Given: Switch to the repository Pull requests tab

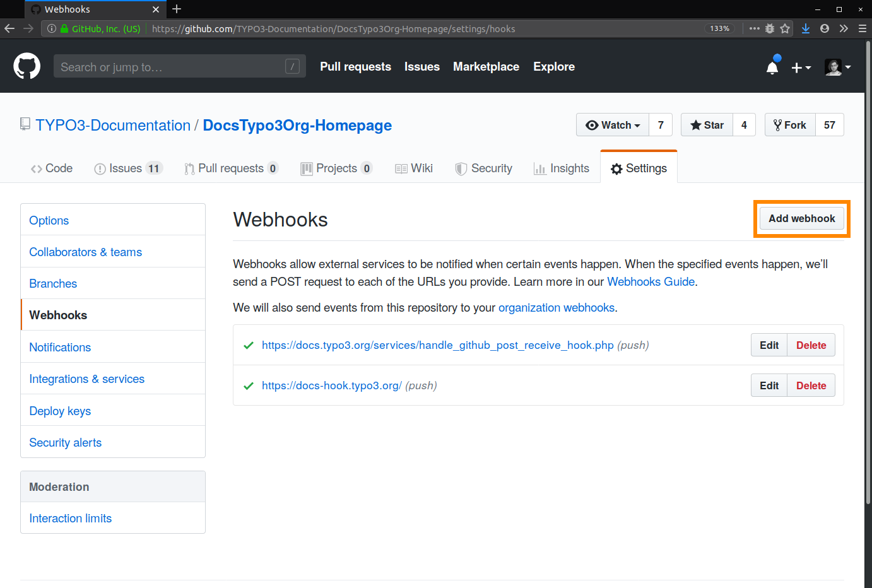Looking at the screenshot, I should point(231,168).
